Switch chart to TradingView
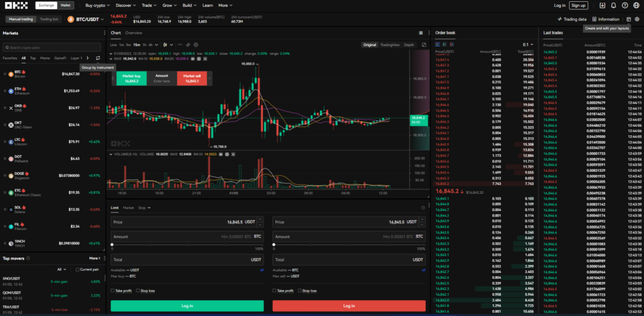 coord(390,45)
